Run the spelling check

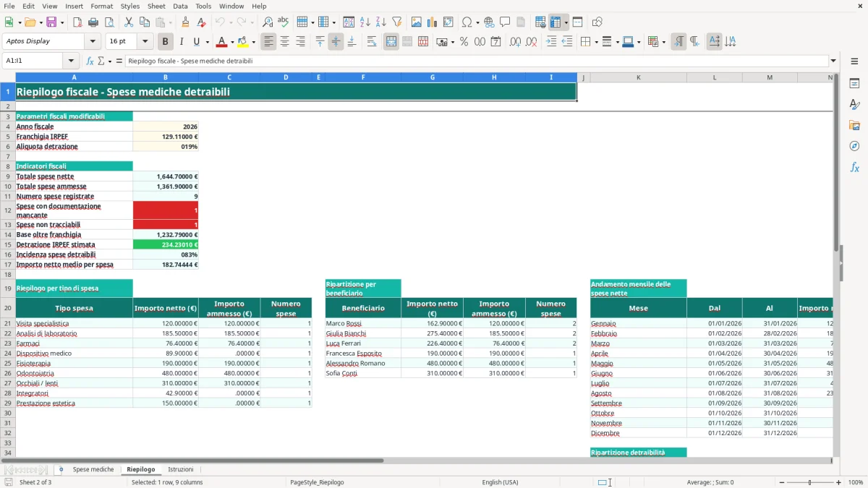284,22
